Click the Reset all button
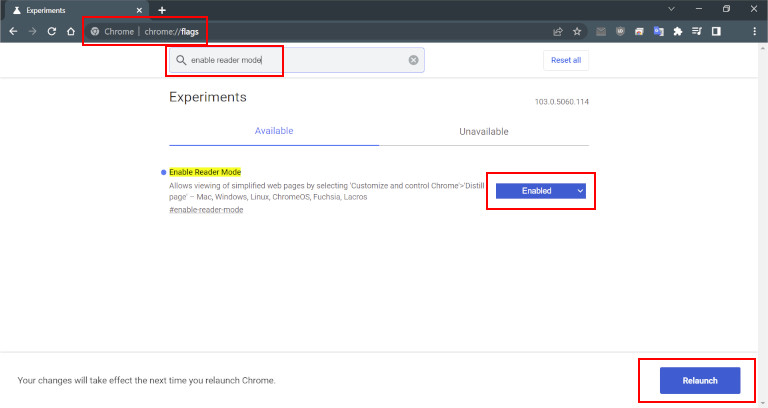768x408 pixels. [x=566, y=60]
